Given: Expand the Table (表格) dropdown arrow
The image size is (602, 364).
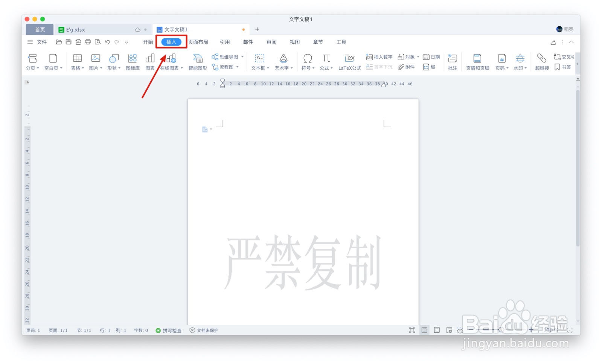Looking at the screenshot, I should point(83,68).
